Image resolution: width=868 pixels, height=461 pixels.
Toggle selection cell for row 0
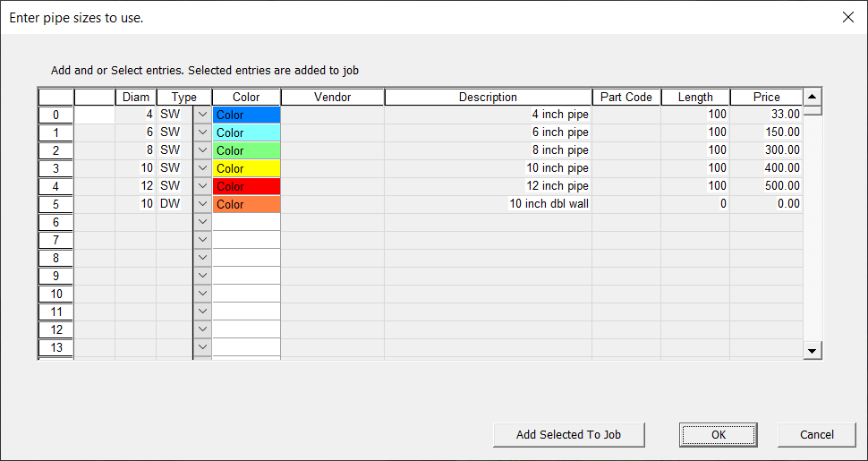point(94,115)
